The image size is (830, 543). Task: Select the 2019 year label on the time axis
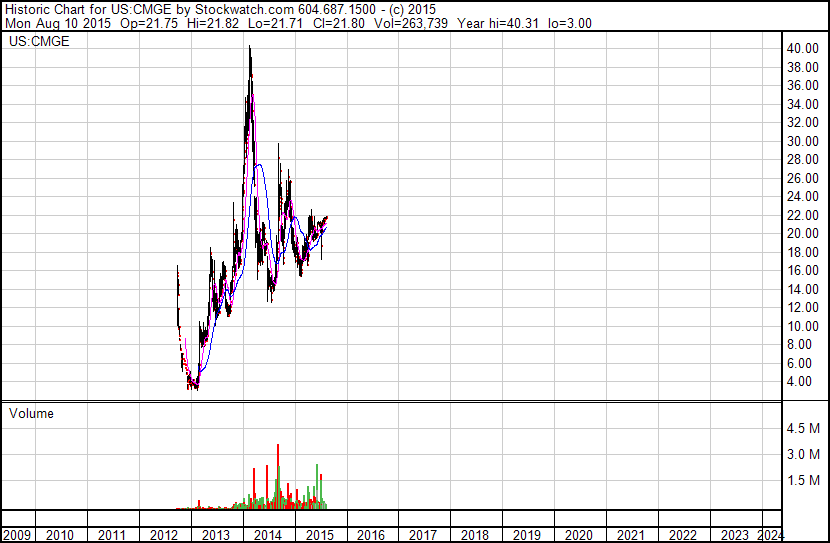pyautogui.click(x=526, y=535)
